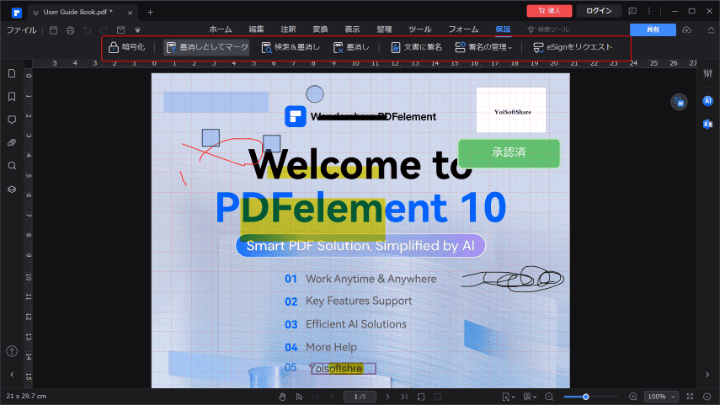Select the 墨消しとしてマーク redaction tool
Image resolution: width=720 pixels, height=405 pixels.
(207, 47)
